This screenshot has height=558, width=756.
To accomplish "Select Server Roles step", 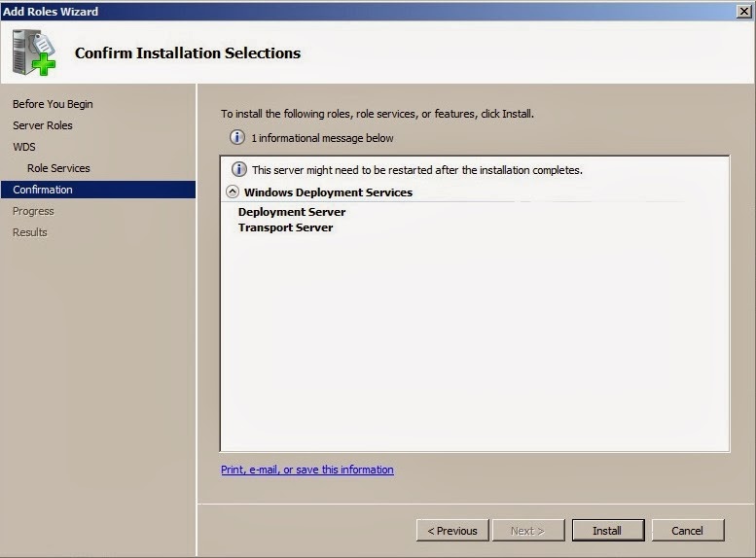I will tap(43, 125).
